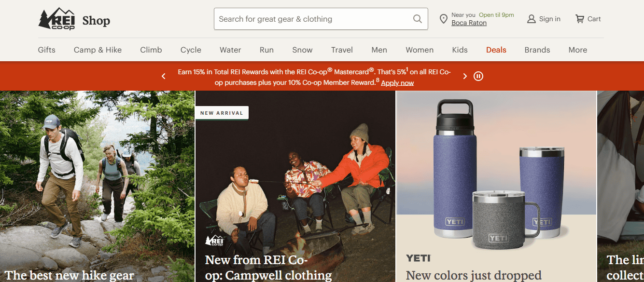
Task: Open the shopping cart icon
Action: (x=580, y=19)
